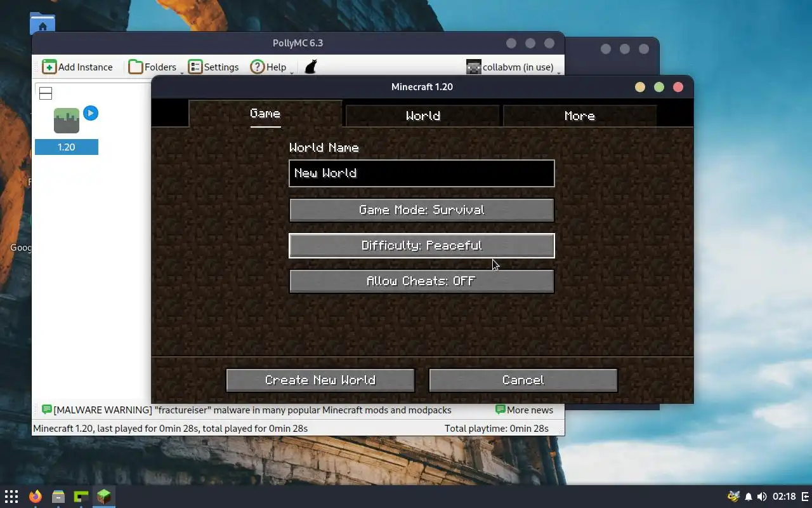Click the green terminal-style taskbar icon
Image resolution: width=812 pixels, height=508 pixels.
coord(81,497)
